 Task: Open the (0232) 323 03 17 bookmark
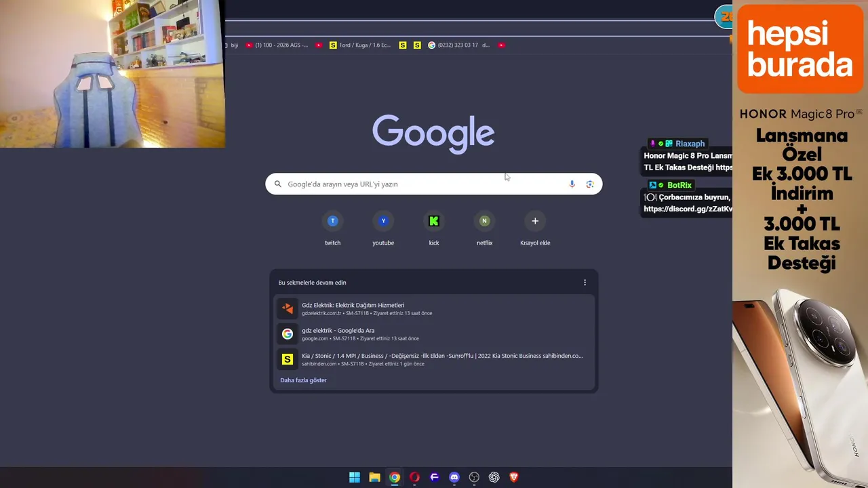(x=458, y=45)
